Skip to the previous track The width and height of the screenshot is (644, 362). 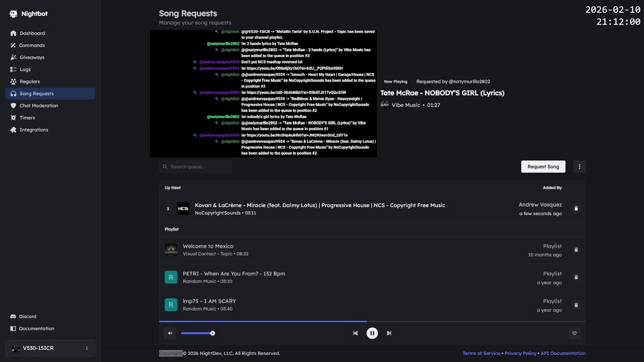pyautogui.click(x=355, y=333)
